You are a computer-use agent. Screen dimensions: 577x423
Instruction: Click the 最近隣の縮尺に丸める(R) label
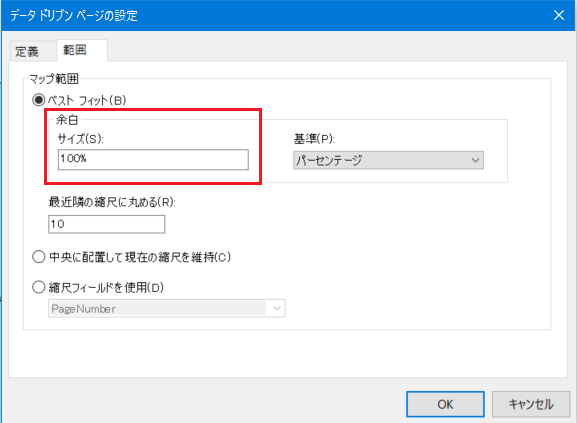(112, 202)
